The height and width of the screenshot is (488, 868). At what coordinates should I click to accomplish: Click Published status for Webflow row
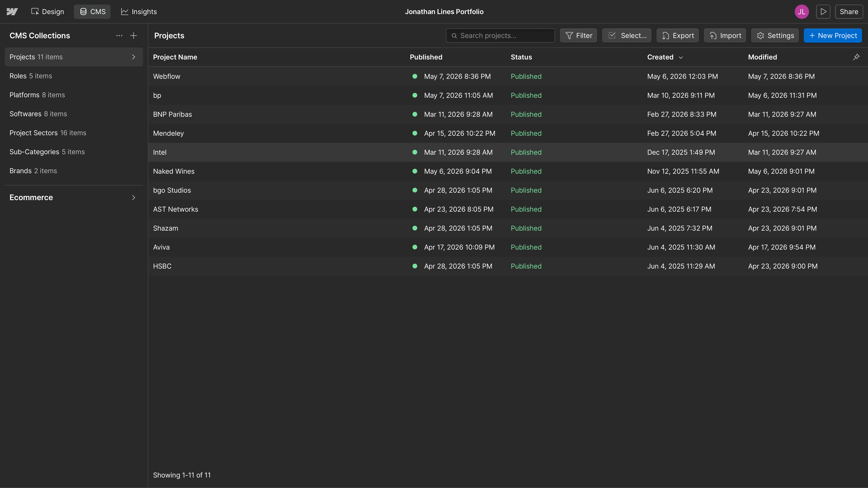pos(526,76)
